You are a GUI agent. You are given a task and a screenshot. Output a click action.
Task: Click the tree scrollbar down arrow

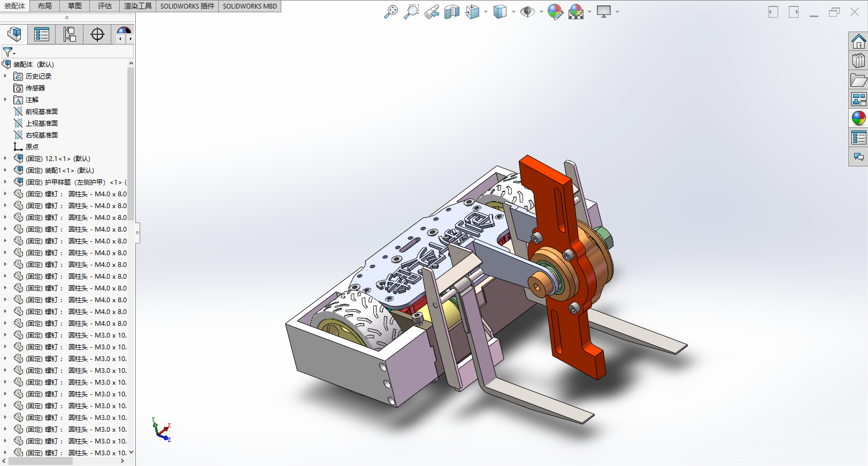[131, 453]
